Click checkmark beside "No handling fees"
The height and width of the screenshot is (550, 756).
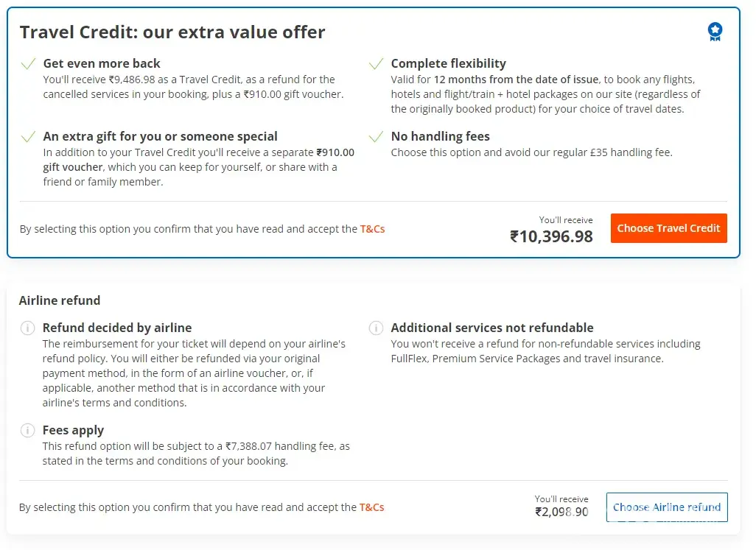pyautogui.click(x=376, y=137)
